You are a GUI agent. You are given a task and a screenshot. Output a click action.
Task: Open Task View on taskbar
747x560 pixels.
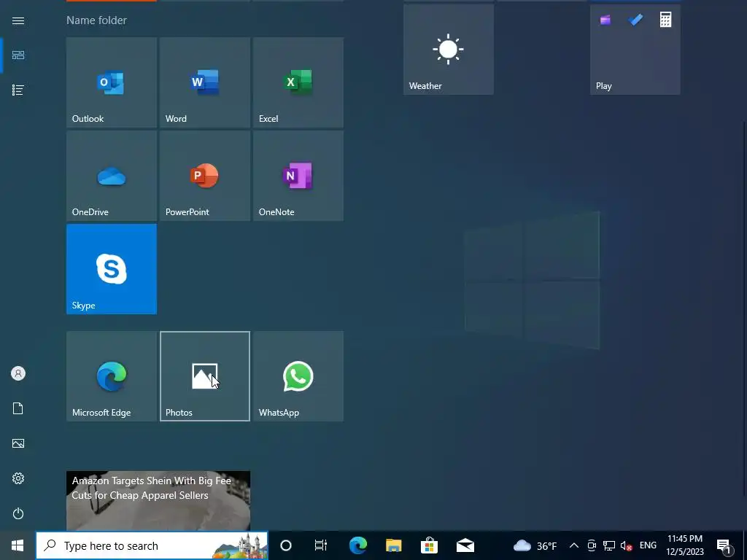coord(321,545)
